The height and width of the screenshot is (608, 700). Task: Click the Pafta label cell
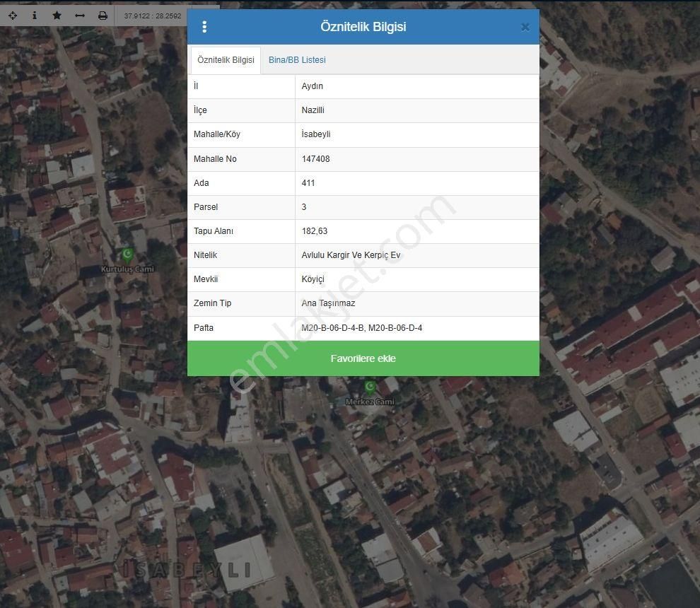[241, 328]
